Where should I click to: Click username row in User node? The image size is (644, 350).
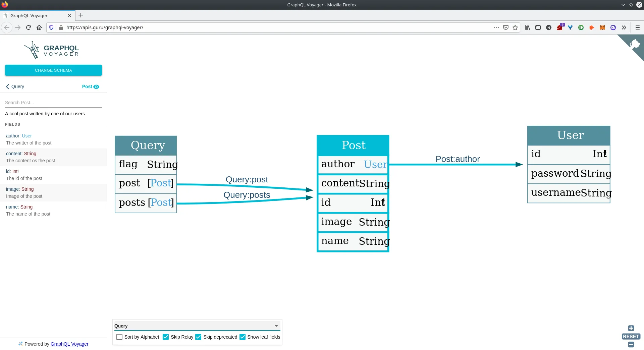point(569,193)
